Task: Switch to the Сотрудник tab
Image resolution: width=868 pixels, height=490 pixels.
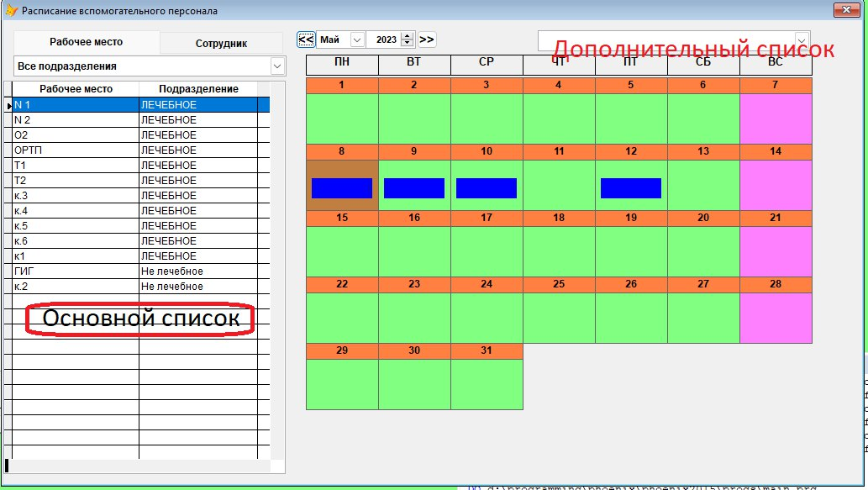Action: point(221,43)
